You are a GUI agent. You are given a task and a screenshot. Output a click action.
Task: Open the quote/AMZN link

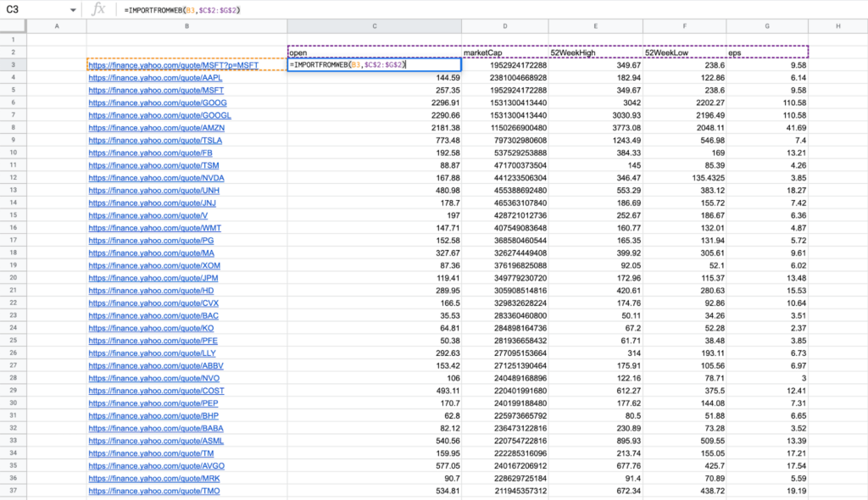156,128
